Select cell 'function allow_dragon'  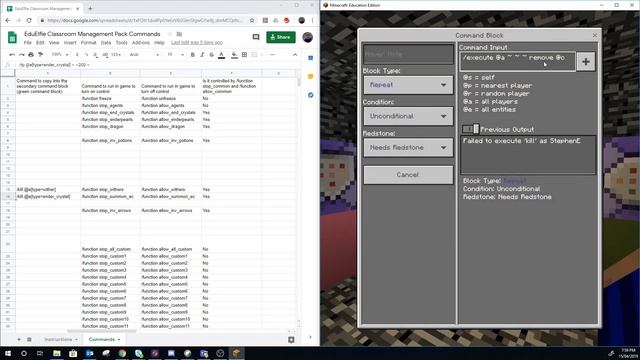pyautogui.click(x=171, y=127)
